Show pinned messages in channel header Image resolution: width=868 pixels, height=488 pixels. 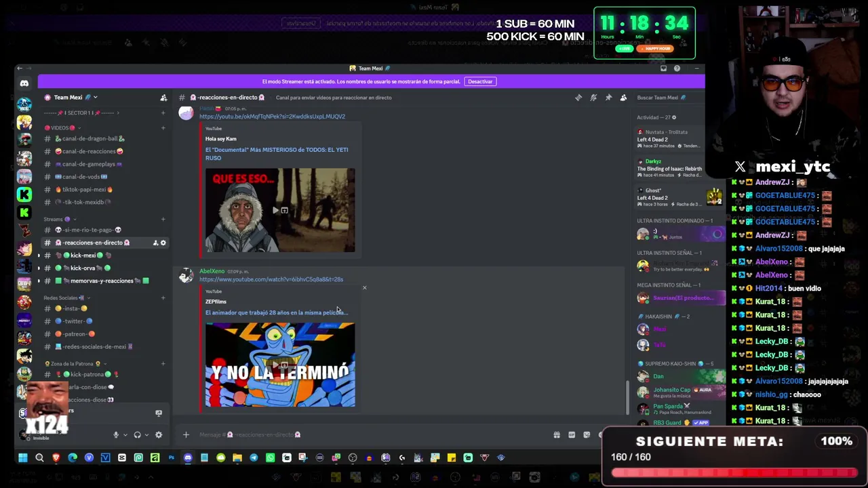tap(608, 98)
